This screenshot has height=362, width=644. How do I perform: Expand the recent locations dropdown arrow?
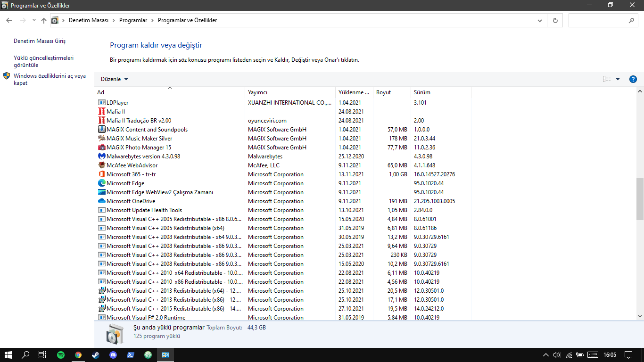34,20
